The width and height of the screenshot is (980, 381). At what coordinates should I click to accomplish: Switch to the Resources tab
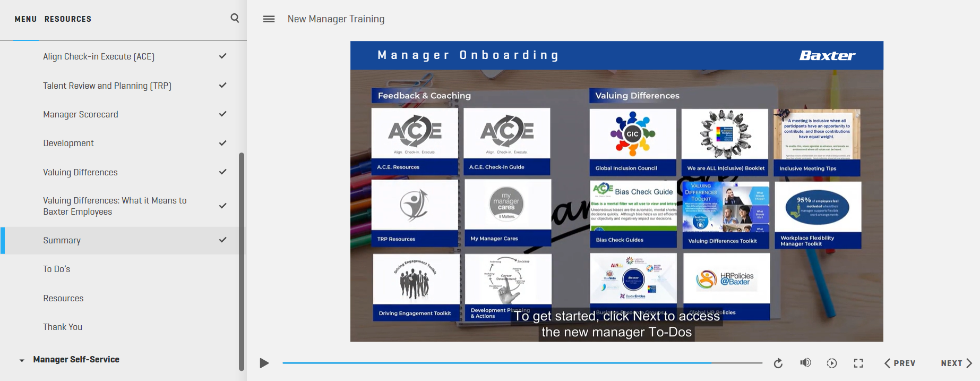pos(68,19)
